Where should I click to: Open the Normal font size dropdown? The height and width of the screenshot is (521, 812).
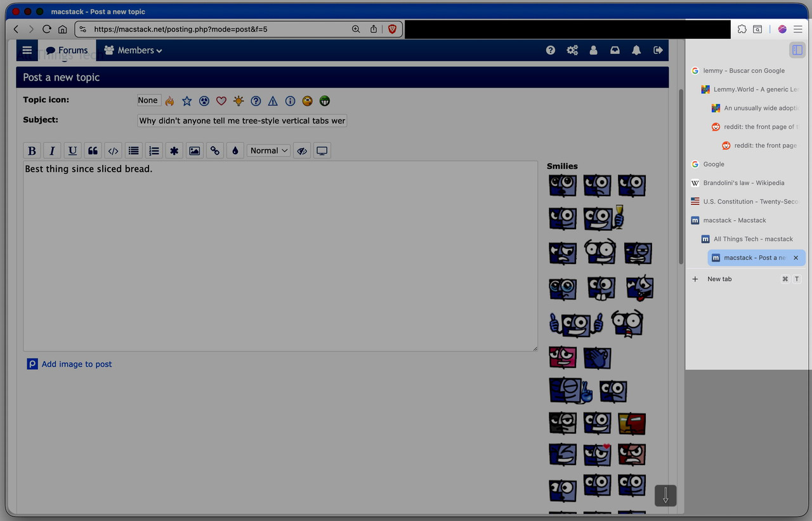click(x=268, y=150)
